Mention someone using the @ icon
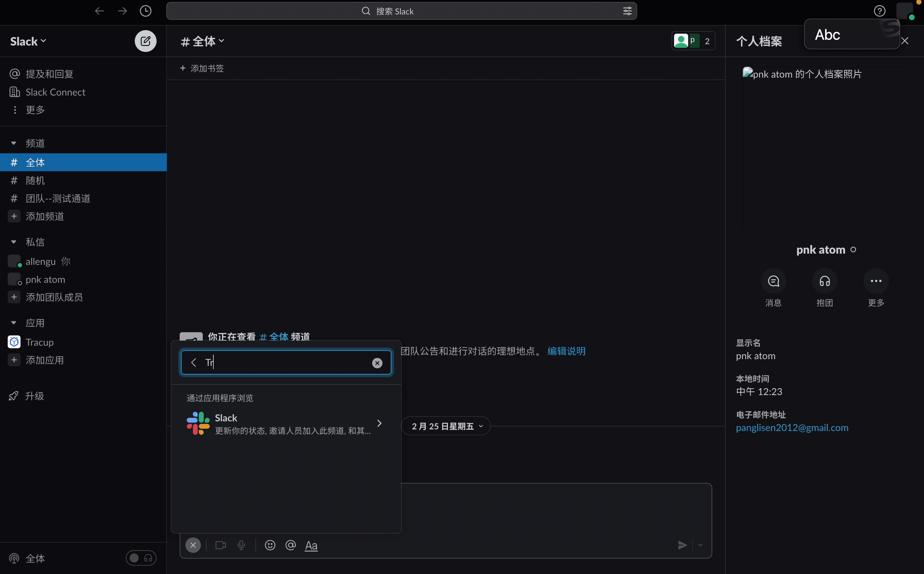 [x=290, y=545]
